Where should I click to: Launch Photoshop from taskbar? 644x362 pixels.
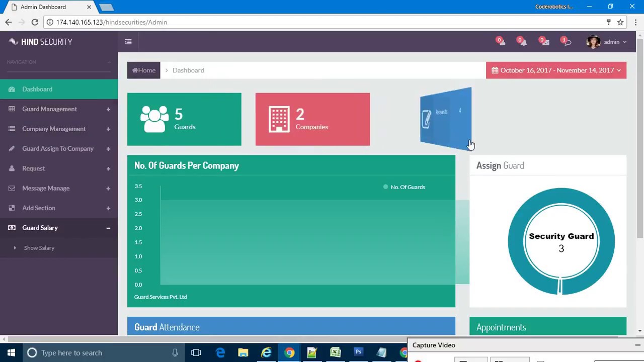click(358, 353)
